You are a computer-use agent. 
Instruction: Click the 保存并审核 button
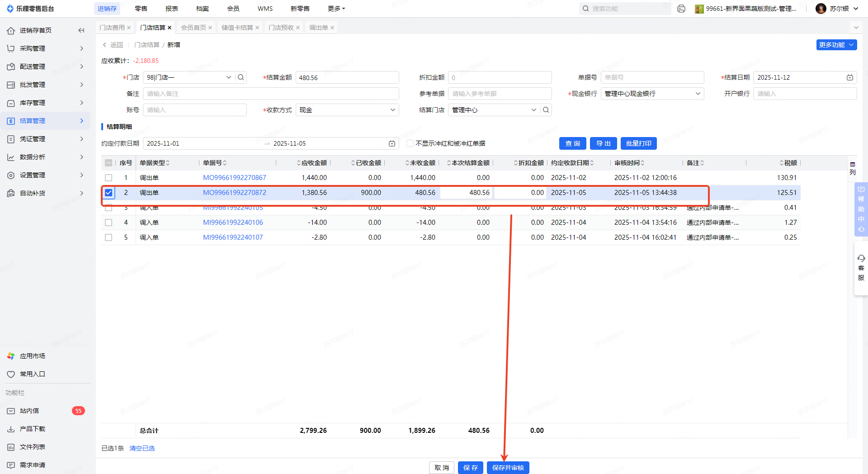coord(508,468)
